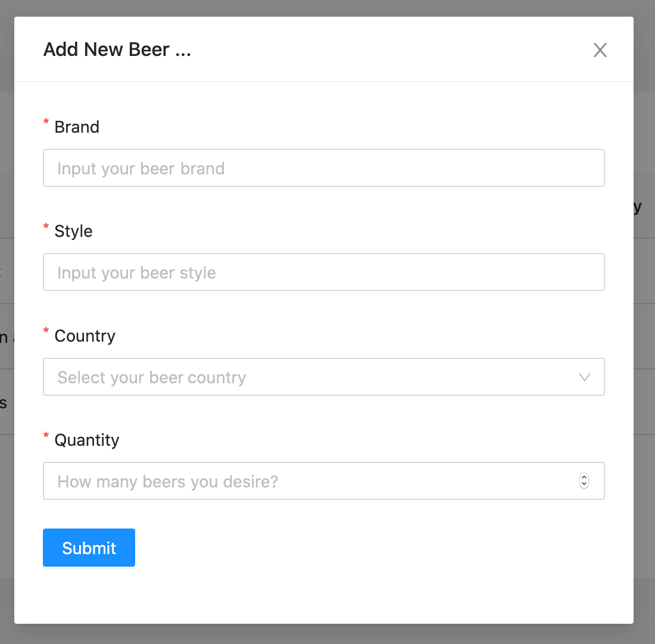The width and height of the screenshot is (655, 644).
Task: Focus the beer style input field
Action: tap(324, 272)
